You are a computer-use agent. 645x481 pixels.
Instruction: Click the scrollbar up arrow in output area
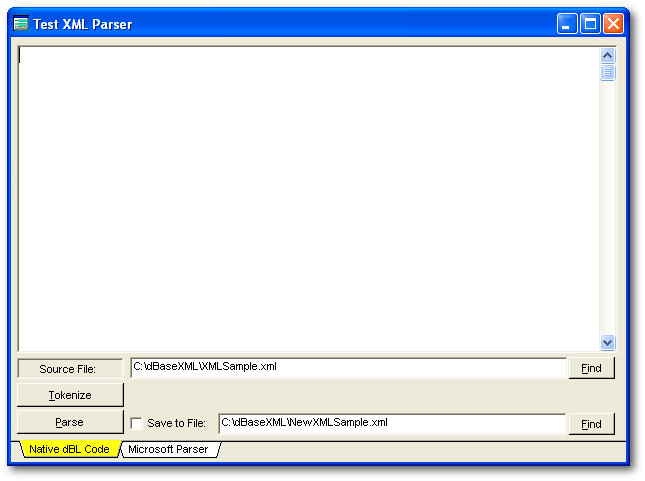(x=607, y=56)
